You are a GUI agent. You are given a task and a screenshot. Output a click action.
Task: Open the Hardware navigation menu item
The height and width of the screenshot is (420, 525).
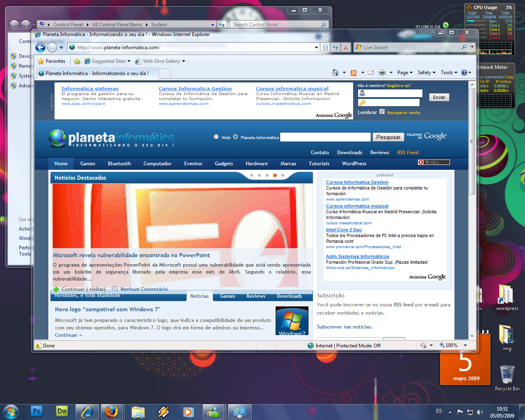(256, 164)
